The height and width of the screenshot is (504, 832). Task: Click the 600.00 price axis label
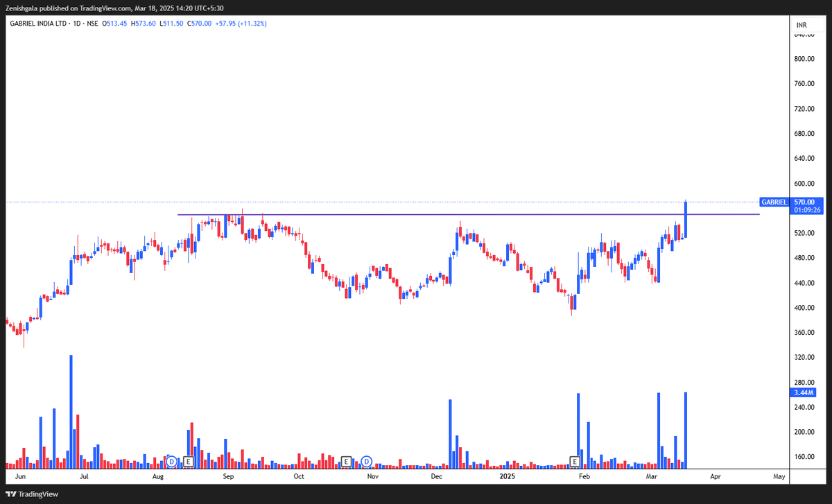click(x=804, y=184)
